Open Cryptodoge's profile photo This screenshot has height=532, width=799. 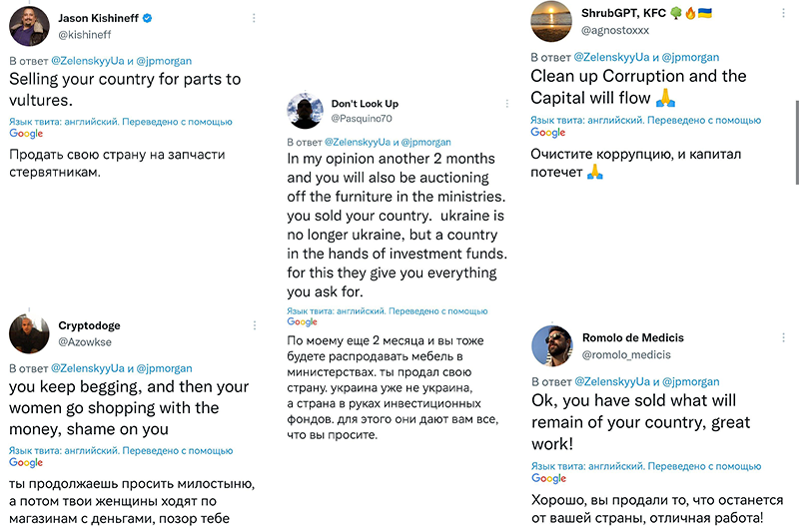[29, 333]
